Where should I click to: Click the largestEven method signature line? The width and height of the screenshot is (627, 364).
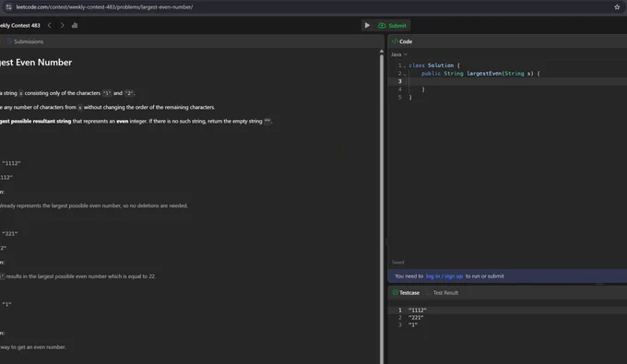point(480,74)
